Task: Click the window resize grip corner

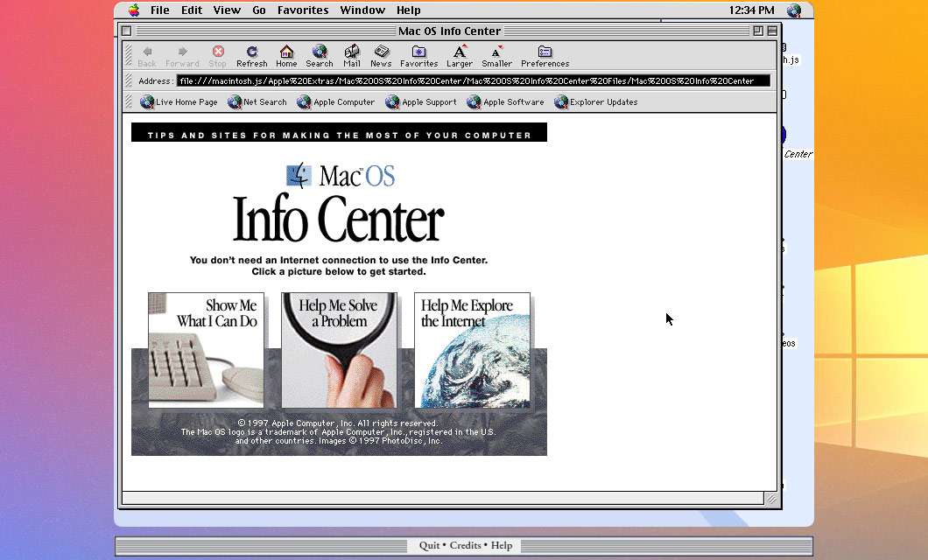Action: (771, 499)
